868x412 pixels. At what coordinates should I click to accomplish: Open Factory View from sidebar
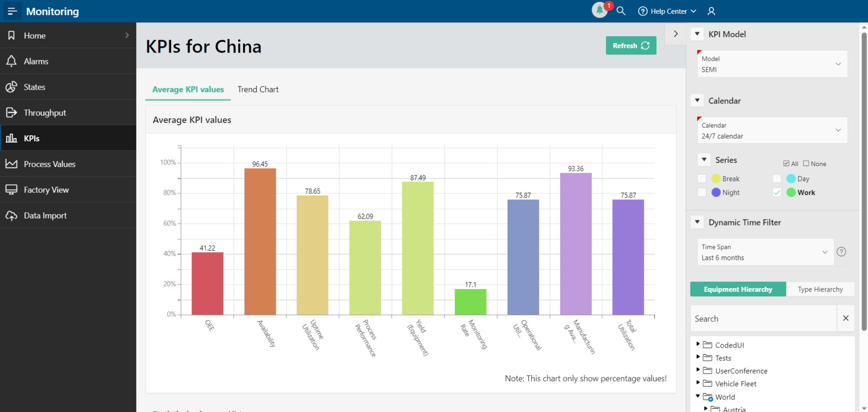pos(46,189)
